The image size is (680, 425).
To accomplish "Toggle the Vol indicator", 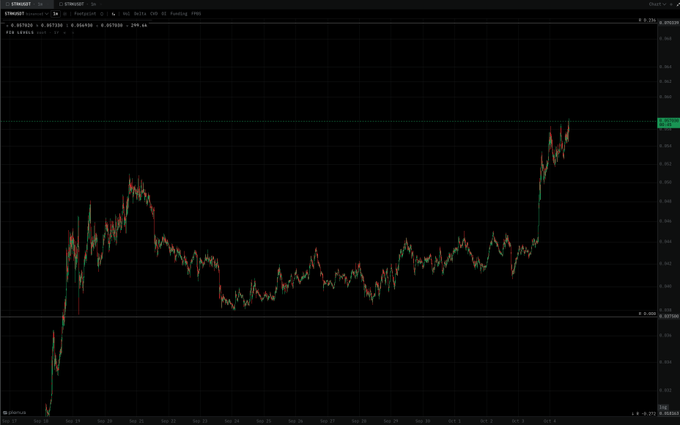I will [126, 14].
